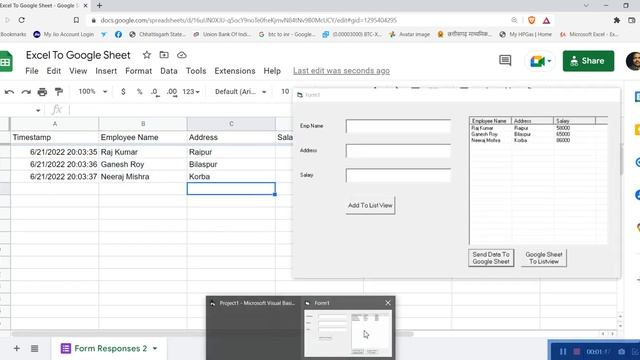
Task: Start a Google Meet call
Action: (x=540, y=61)
